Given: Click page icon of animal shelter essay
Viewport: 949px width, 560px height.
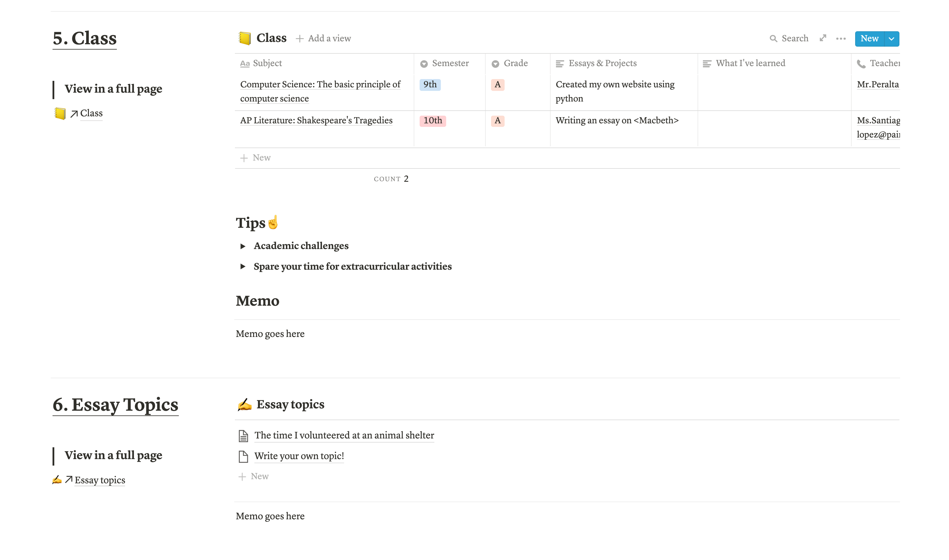Looking at the screenshot, I should tap(243, 436).
